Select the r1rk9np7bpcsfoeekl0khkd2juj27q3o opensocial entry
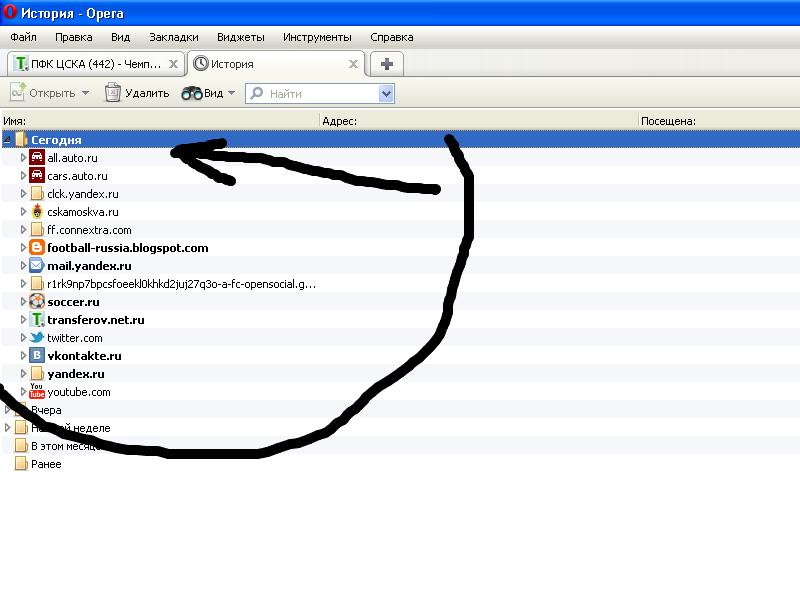The height and width of the screenshot is (600, 800). (x=182, y=284)
